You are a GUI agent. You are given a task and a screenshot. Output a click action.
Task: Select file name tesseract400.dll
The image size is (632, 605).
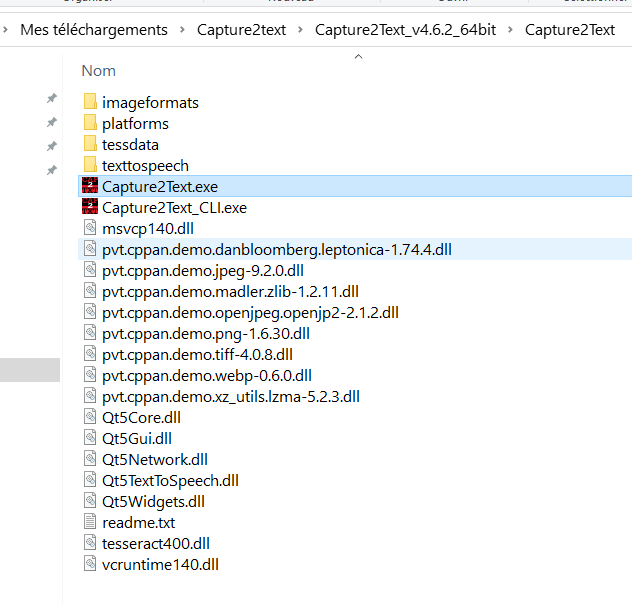(156, 544)
